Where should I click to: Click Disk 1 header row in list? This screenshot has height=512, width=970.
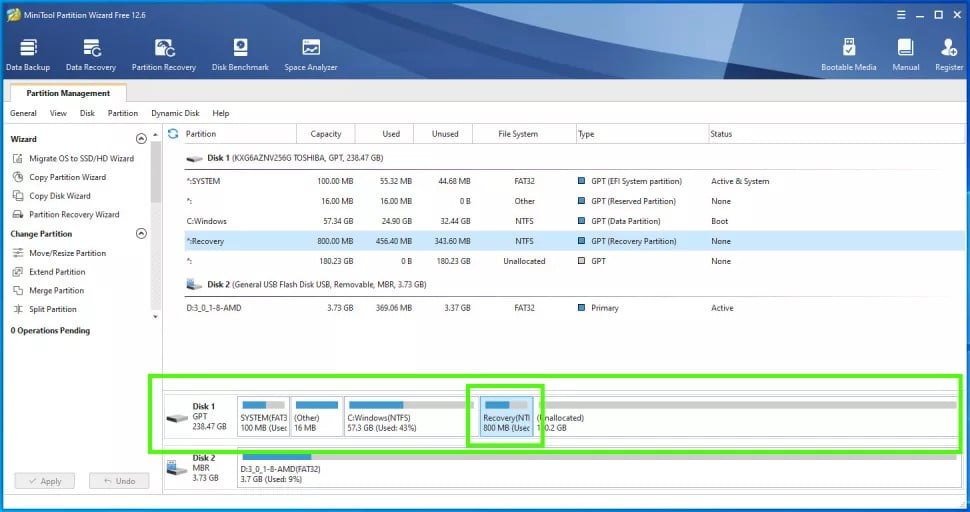[574, 158]
